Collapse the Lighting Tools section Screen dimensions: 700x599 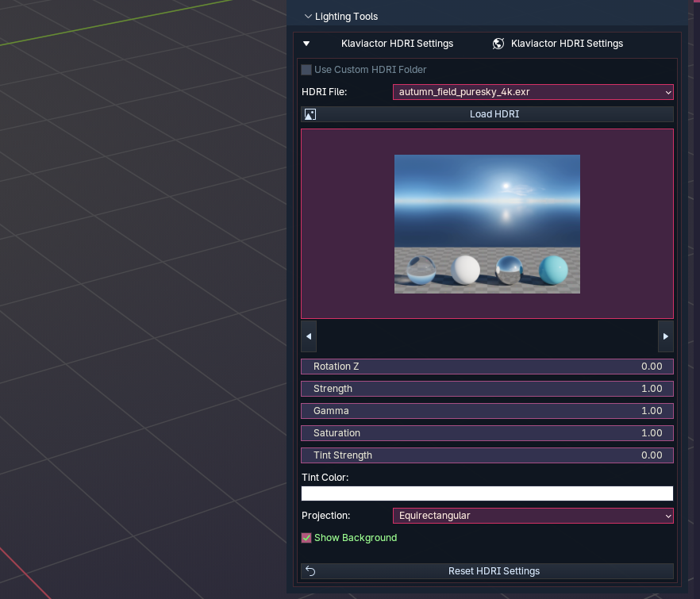point(308,17)
